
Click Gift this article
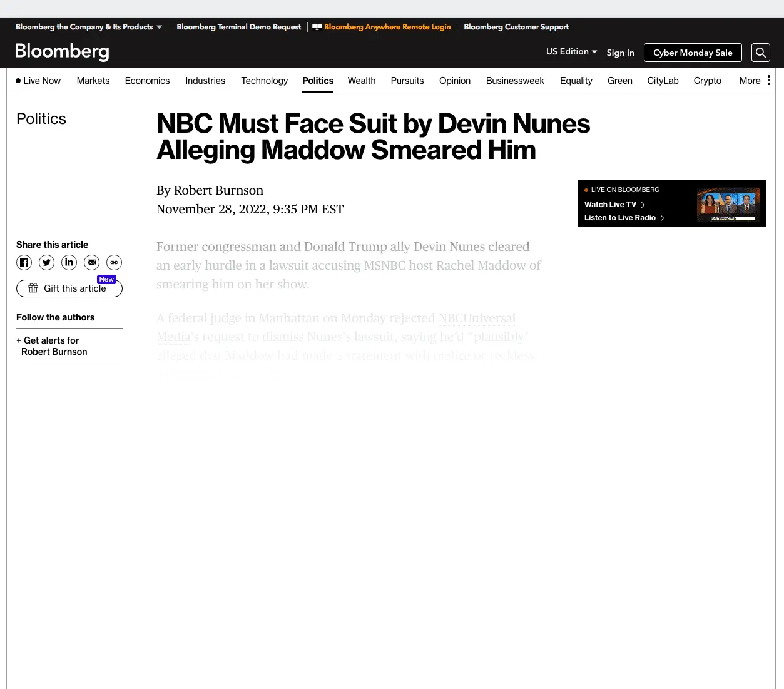69,288
